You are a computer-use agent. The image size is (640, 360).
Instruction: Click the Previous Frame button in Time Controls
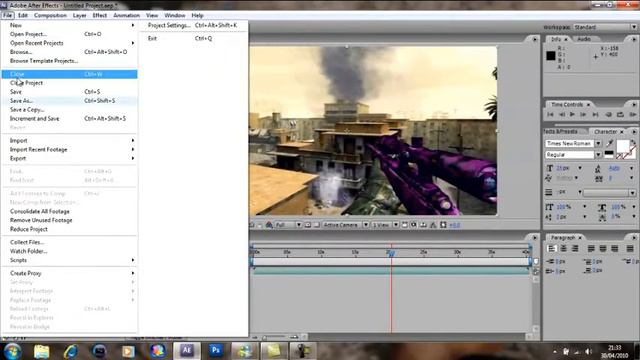pos(562,115)
